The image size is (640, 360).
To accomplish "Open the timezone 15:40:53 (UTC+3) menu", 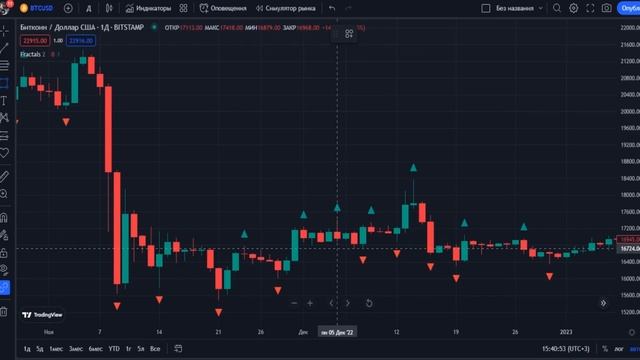I will [566, 349].
